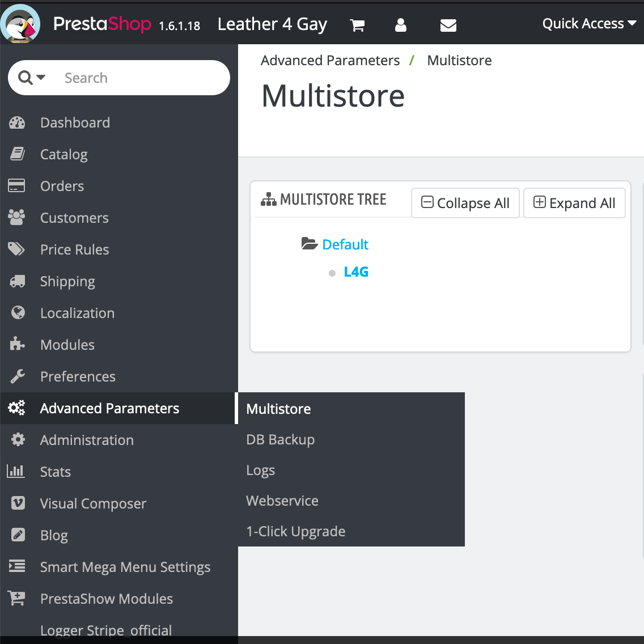Click the Advanced Parameters gears icon
The width and height of the screenshot is (644, 644).
tap(16, 408)
